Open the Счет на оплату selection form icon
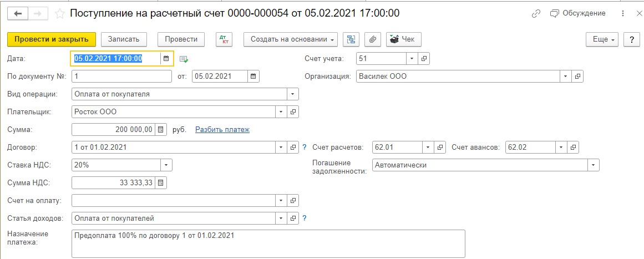Image resolution: width=644 pixels, height=259 pixels. 293,201
